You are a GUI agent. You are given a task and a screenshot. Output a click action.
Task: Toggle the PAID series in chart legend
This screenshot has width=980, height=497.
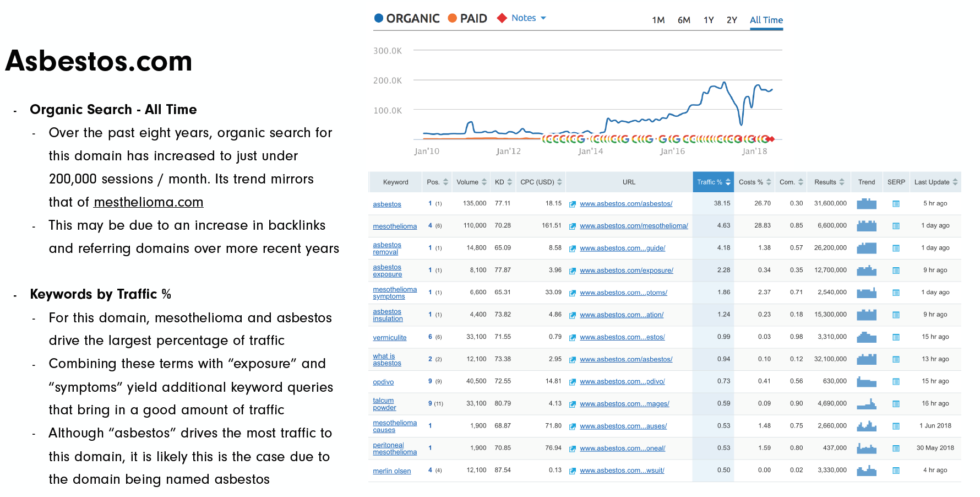click(467, 18)
